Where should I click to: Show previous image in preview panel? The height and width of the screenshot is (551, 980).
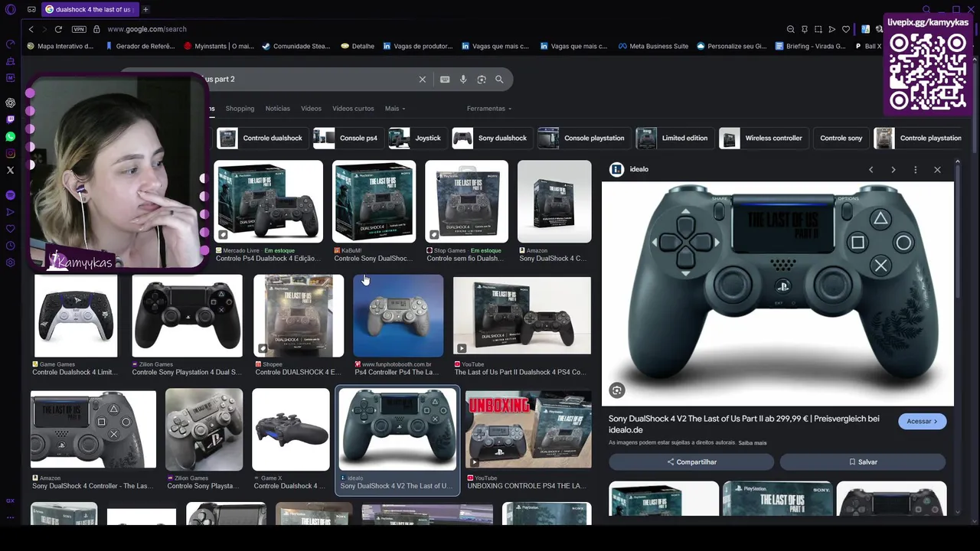871,169
